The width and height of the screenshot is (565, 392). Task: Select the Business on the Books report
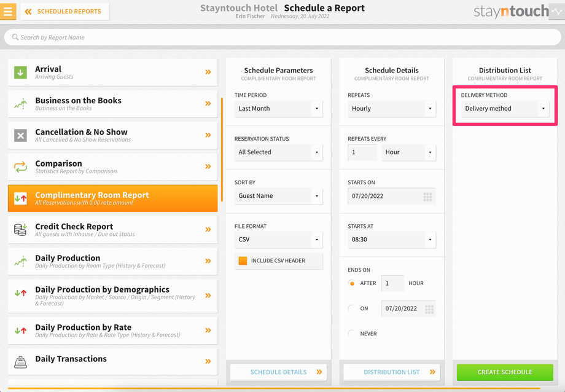coord(113,104)
